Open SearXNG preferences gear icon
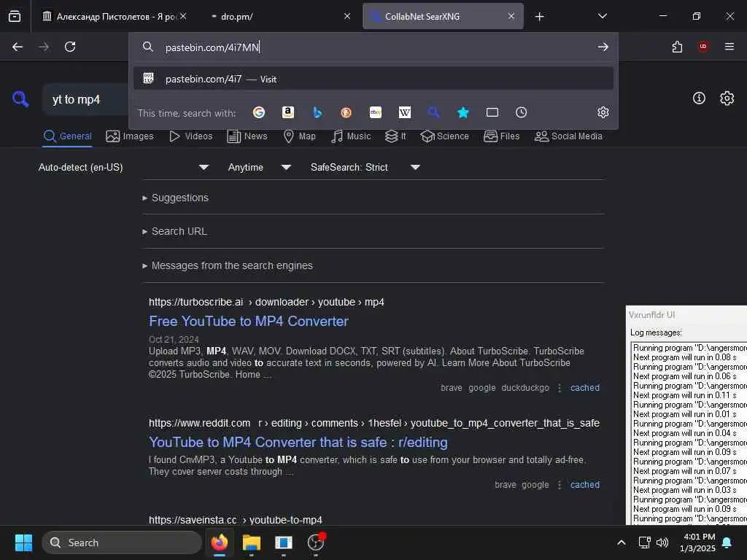747x560 pixels. tap(727, 98)
